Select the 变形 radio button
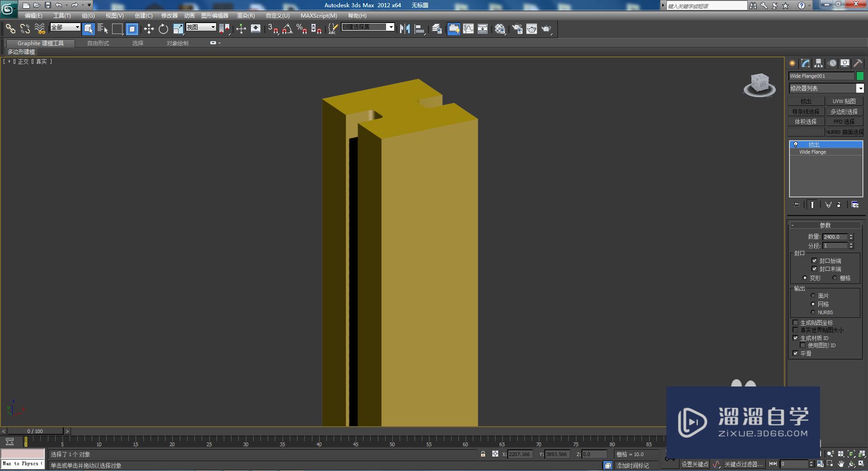This screenshot has height=471, width=868. pyautogui.click(x=805, y=278)
